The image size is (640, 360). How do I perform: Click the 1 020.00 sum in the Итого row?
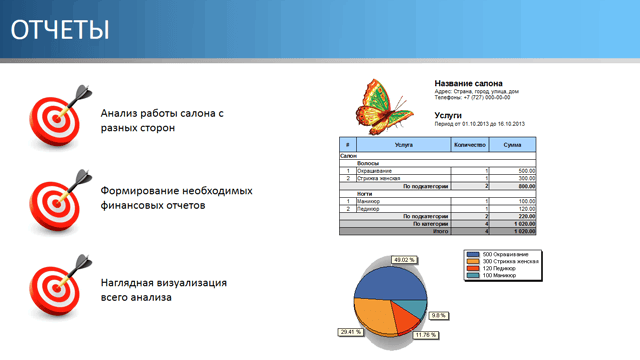tap(512, 231)
